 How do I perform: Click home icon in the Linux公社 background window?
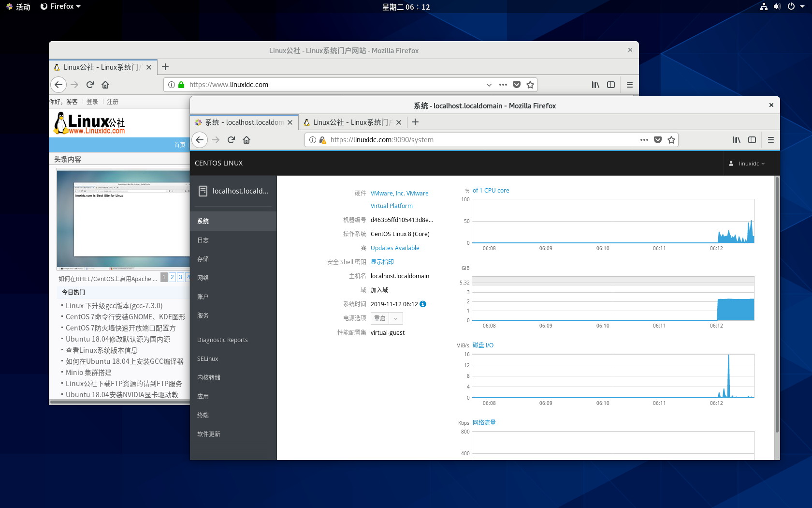pyautogui.click(x=105, y=85)
